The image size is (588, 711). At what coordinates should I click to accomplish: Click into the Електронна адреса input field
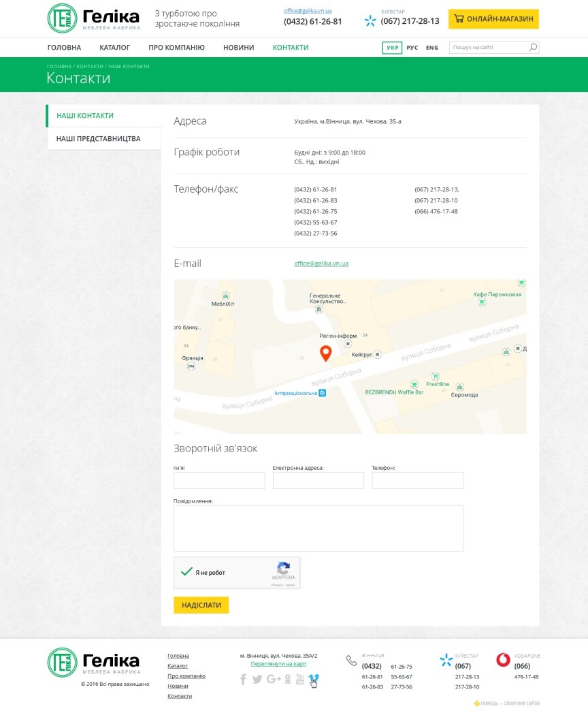coord(318,480)
